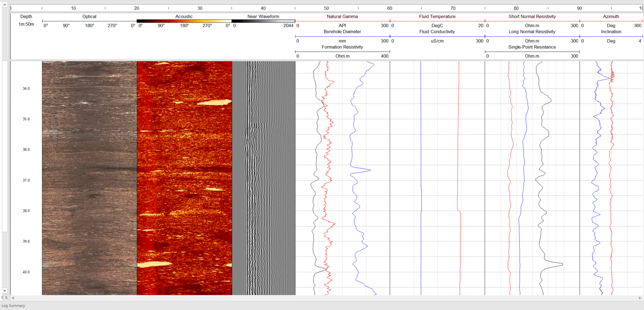Click the vertical scrollbar thumb

4,146
